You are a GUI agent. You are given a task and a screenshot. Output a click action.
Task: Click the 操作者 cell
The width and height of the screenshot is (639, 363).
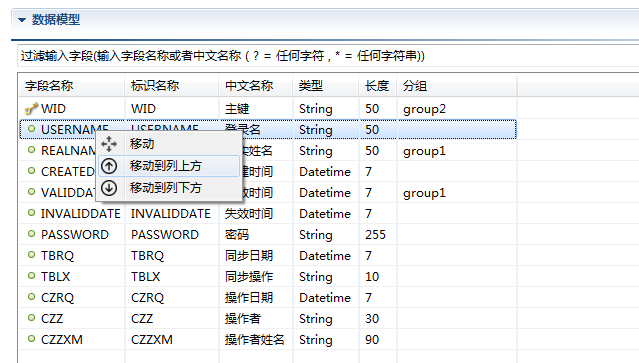pyautogui.click(x=256, y=319)
